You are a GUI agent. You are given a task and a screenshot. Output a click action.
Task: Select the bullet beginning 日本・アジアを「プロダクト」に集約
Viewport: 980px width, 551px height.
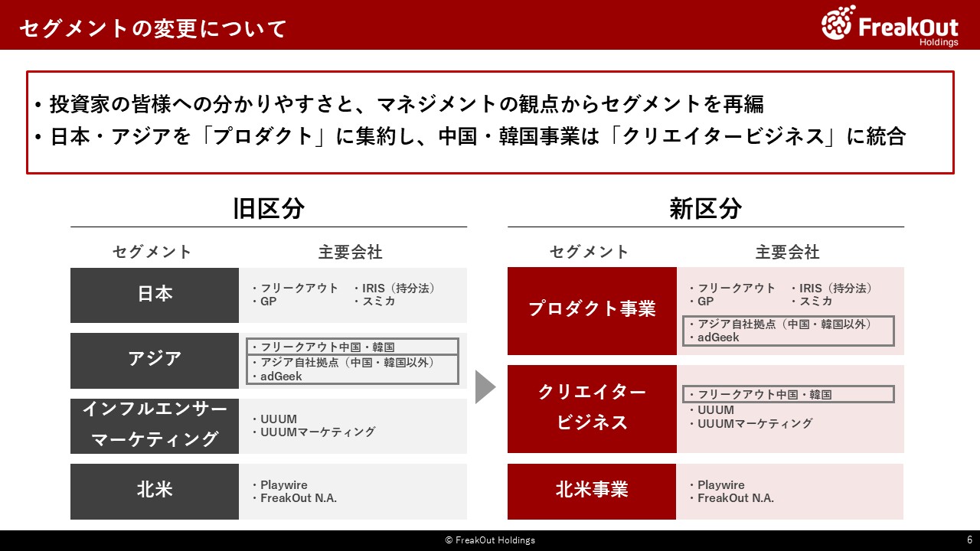click(470, 136)
